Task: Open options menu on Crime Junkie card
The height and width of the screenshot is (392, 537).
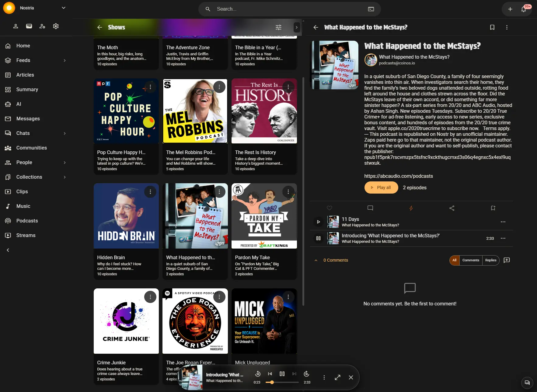Action: (x=150, y=297)
